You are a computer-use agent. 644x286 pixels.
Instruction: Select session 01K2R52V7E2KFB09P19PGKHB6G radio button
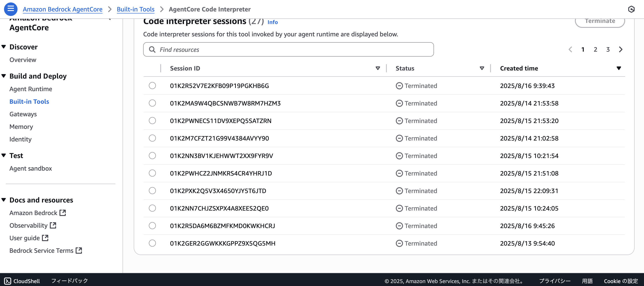(x=152, y=86)
